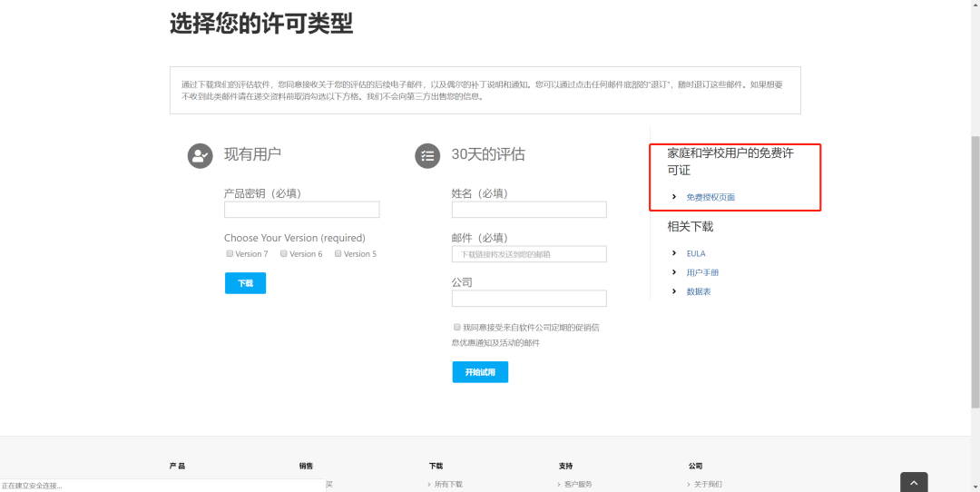Open the footer 所有下载 link
This screenshot has height=492, width=980.
[448, 485]
